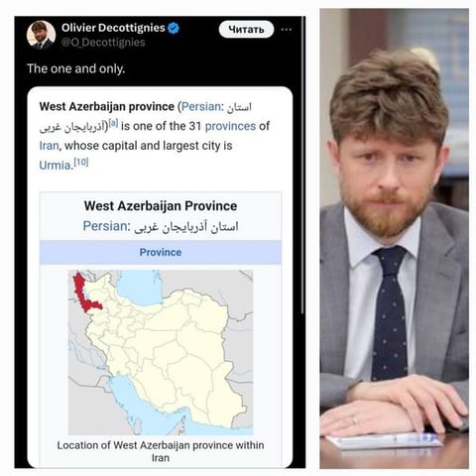Screen dimensions: 476x476
Task: Click the map caption Location of West Azerbaijan
Action: [161, 451]
